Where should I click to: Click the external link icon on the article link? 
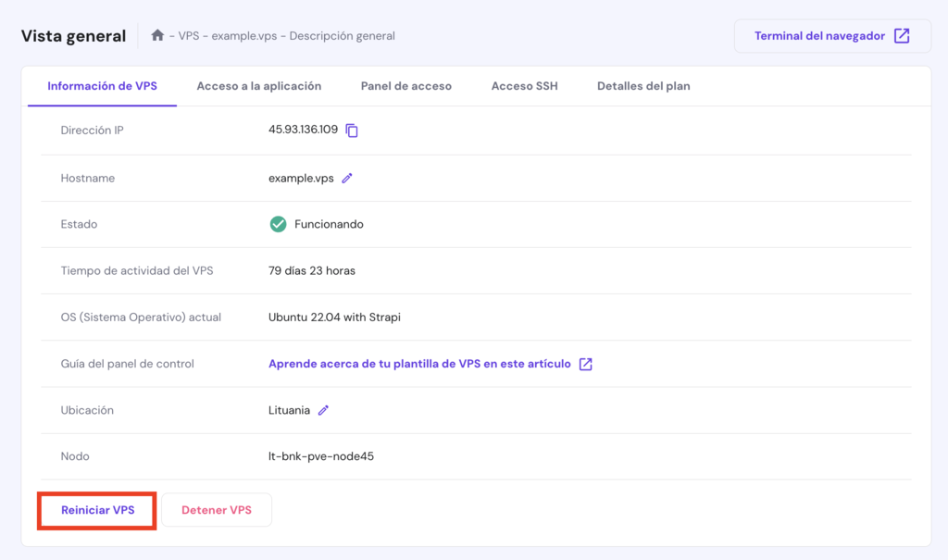pyautogui.click(x=585, y=364)
